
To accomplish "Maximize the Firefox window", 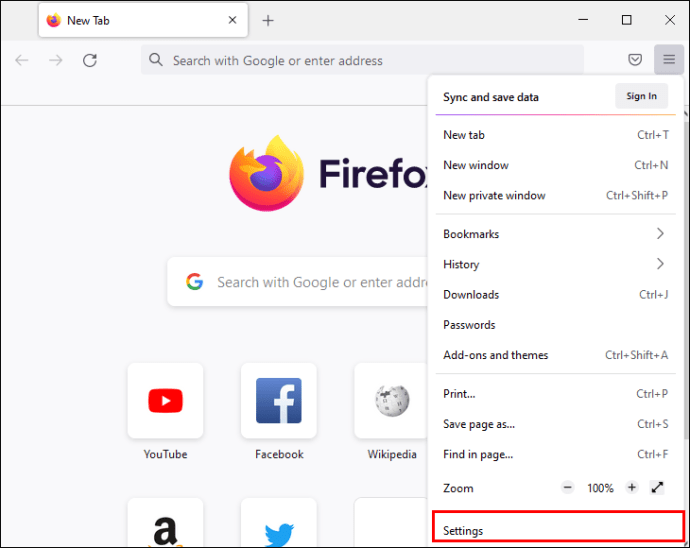I will tap(626, 20).
